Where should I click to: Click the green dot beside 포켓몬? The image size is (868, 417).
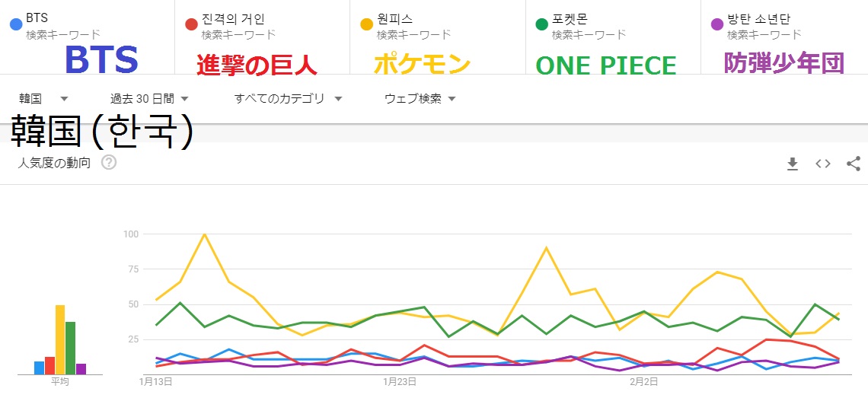click(541, 24)
